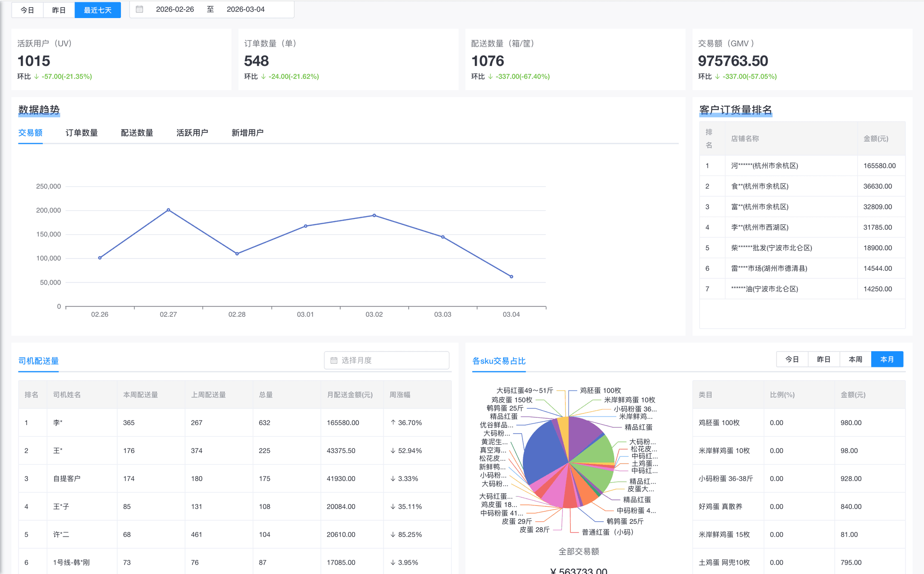The image size is (924, 574).
Task: Open end date 2026-03-04 picker
Action: point(245,9)
